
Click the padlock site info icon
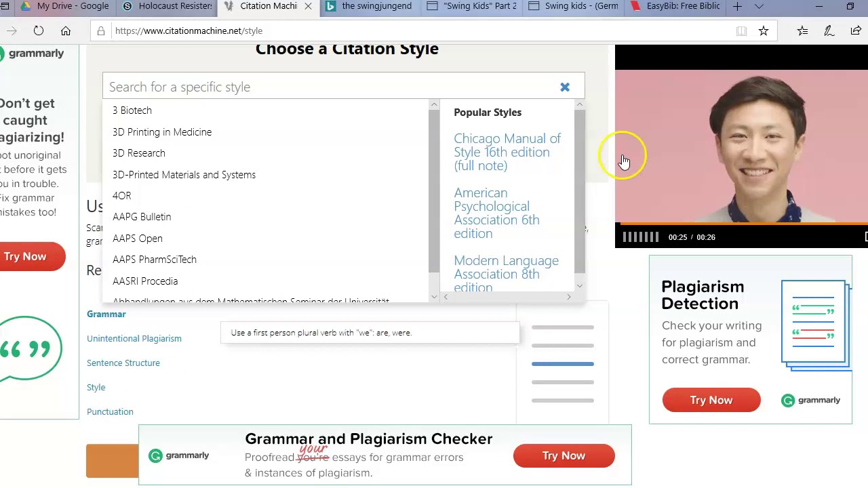(101, 30)
